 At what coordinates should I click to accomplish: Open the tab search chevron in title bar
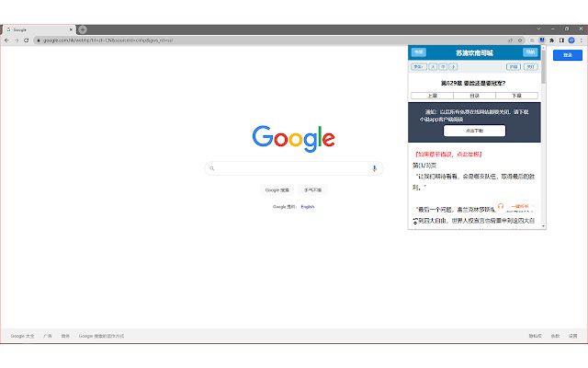tap(538, 29)
